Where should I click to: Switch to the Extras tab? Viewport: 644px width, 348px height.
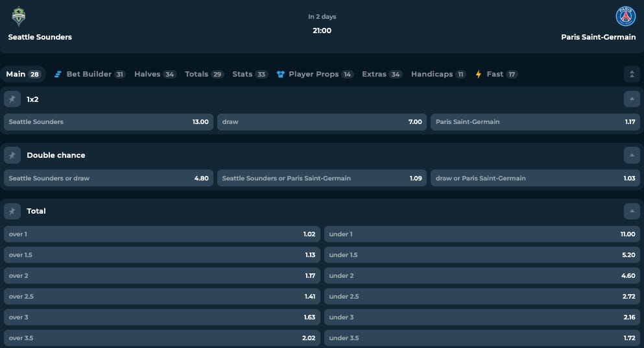coord(381,74)
